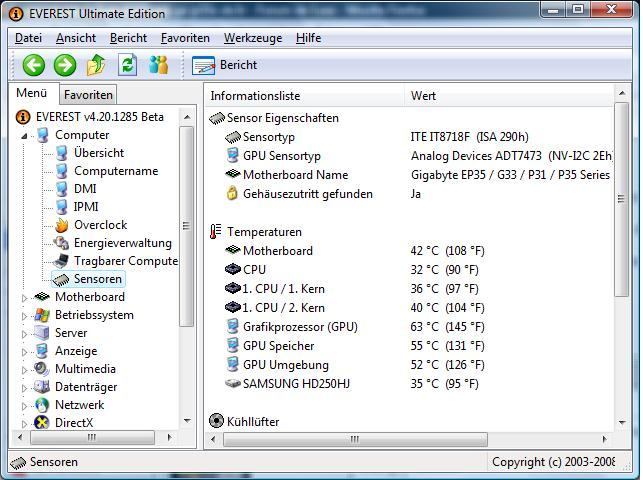Click the Multimedia speaker icon

42,369
